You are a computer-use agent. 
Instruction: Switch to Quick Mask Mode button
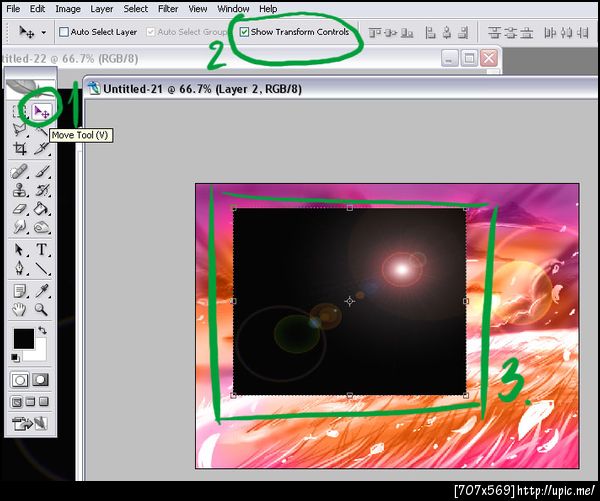pyautogui.click(x=41, y=380)
